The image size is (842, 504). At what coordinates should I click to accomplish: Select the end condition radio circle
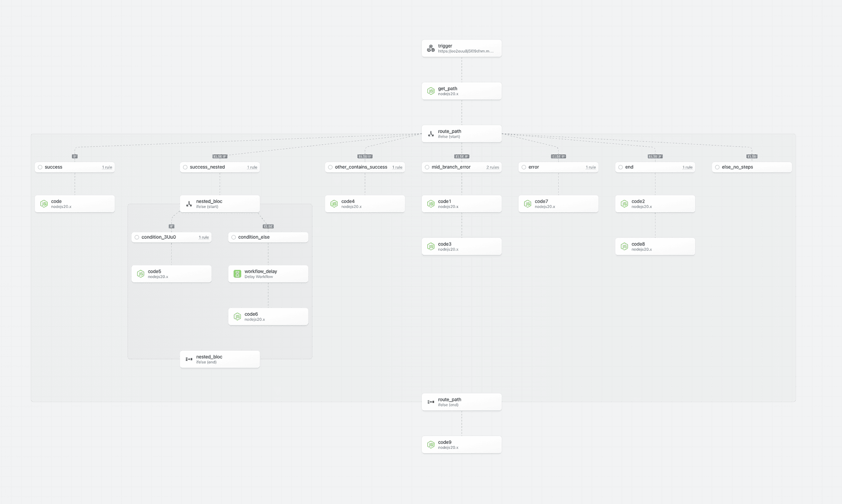click(x=621, y=167)
